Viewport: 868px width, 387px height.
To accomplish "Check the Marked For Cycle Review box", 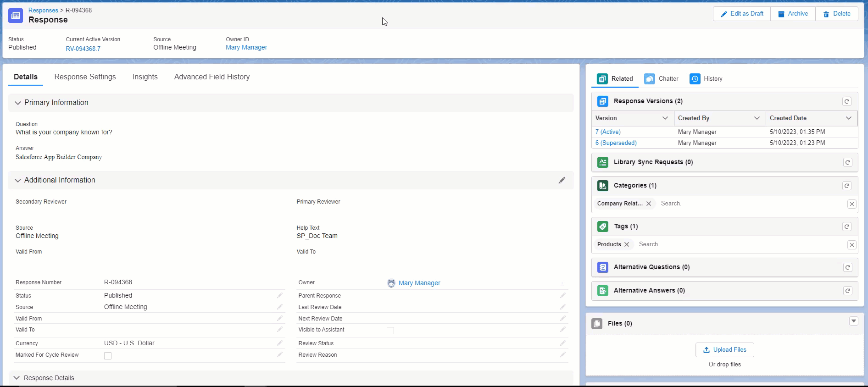I will [108, 356].
